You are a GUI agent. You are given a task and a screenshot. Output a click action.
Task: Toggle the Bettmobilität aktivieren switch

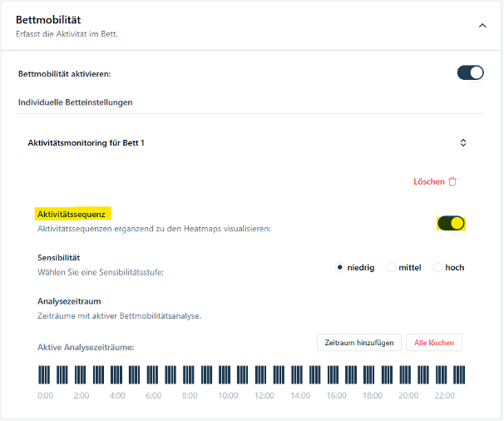click(470, 73)
